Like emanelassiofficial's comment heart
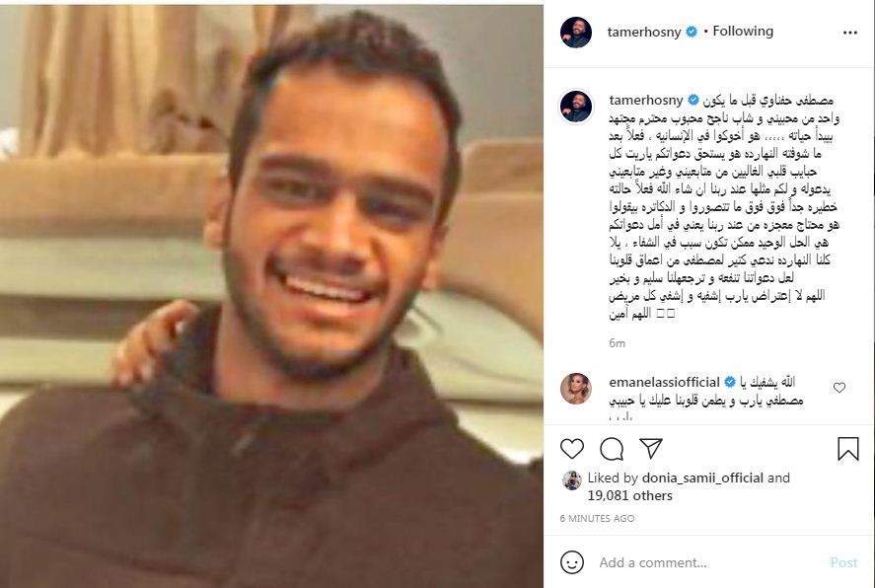875x588 pixels. (x=839, y=387)
